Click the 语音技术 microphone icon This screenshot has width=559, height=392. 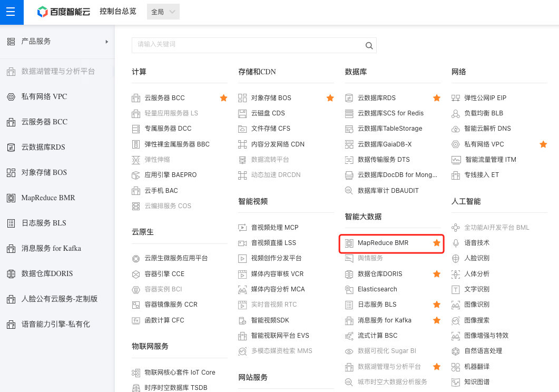456,243
